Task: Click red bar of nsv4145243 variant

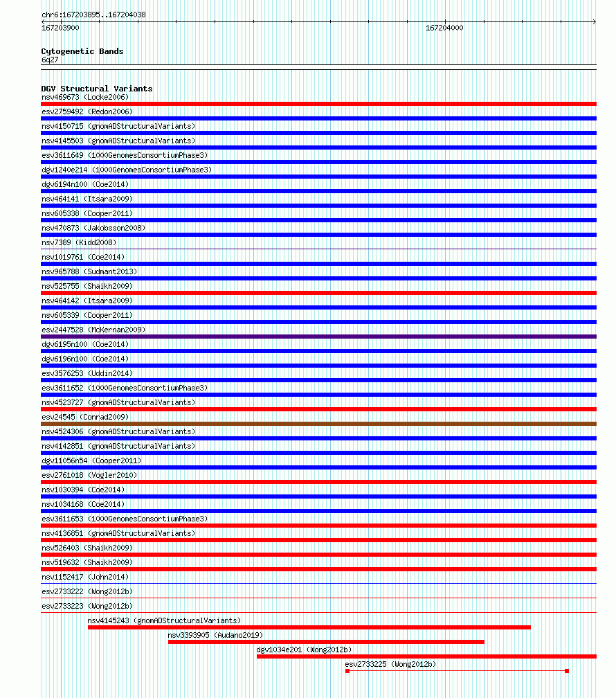Action: coord(309,627)
